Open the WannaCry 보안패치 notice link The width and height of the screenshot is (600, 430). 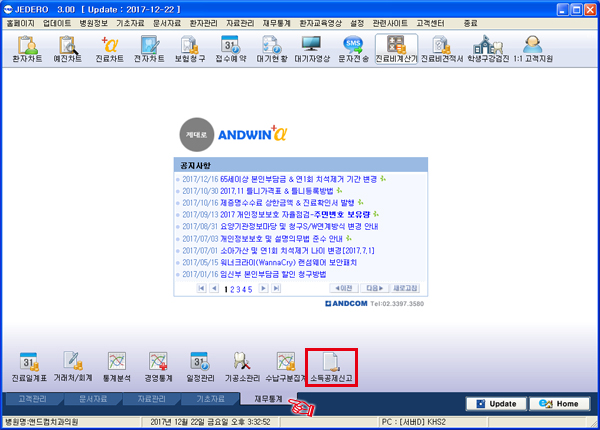point(289,262)
